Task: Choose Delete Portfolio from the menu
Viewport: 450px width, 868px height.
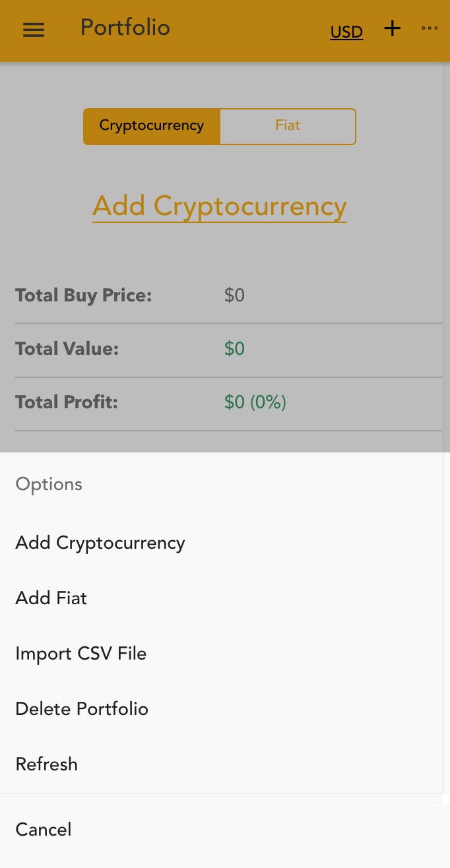Action: [x=81, y=709]
